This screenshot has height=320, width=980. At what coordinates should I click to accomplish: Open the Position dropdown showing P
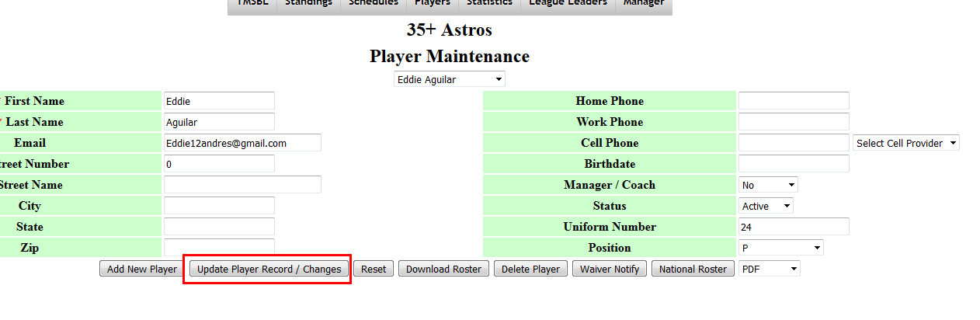pos(780,248)
